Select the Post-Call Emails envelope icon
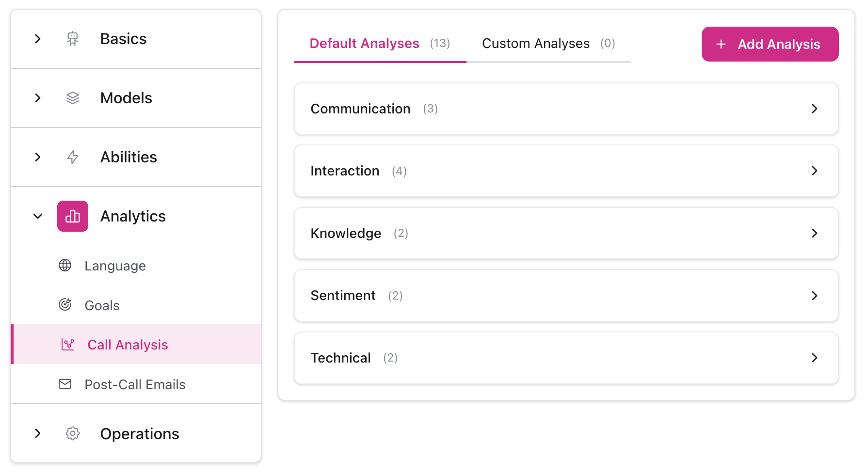Screen dimensions: 868x475 tap(65, 384)
